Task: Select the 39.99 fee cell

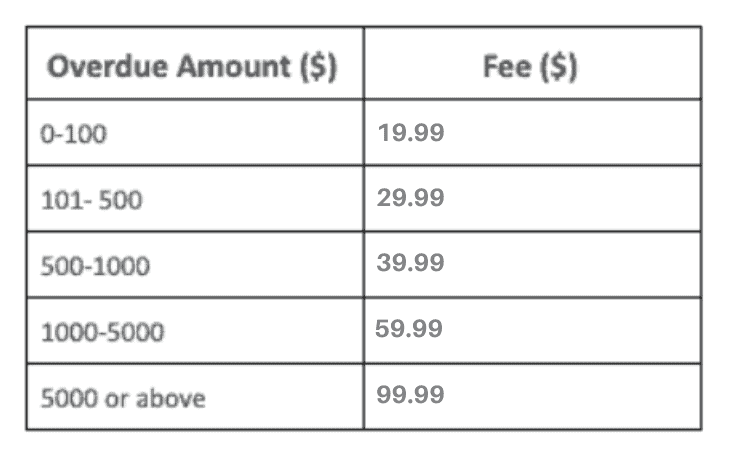Action: pyautogui.click(x=411, y=263)
